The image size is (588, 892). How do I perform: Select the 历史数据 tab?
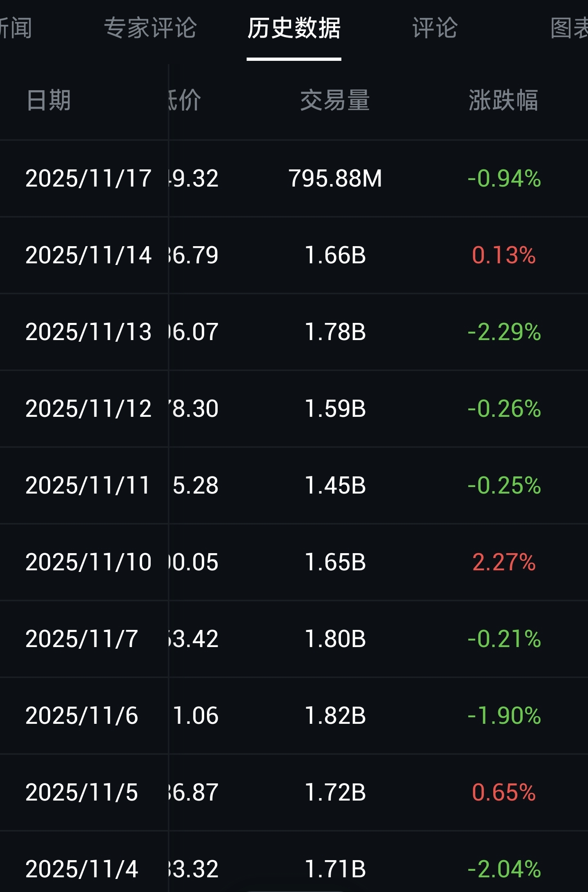[x=294, y=28]
